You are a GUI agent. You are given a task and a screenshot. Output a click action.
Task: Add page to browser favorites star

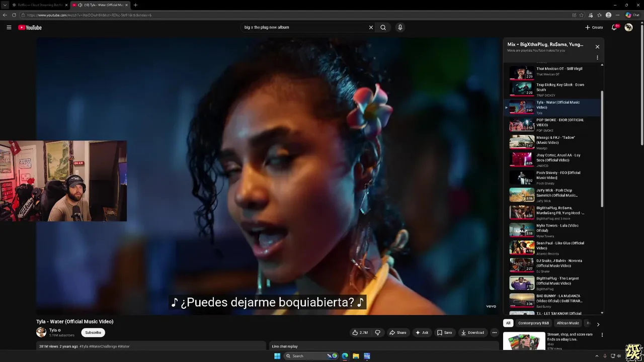[x=582, y=15]
